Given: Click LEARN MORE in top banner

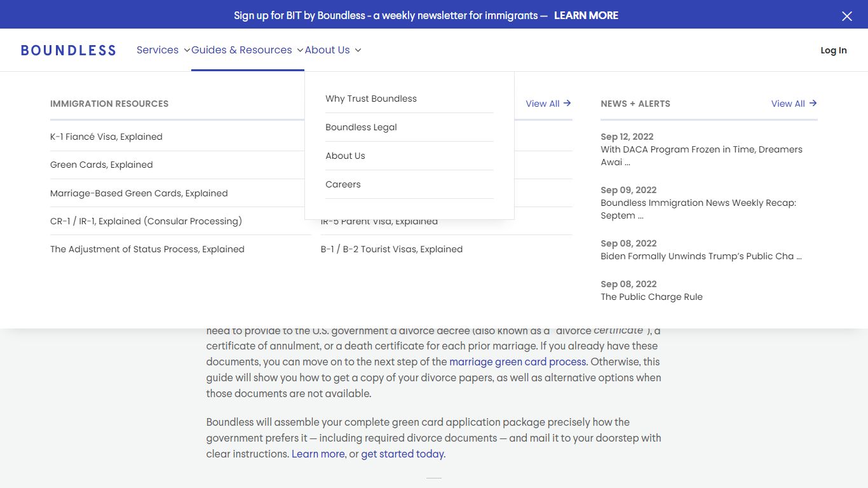Looking at the screenshot, I should point(586,15).
